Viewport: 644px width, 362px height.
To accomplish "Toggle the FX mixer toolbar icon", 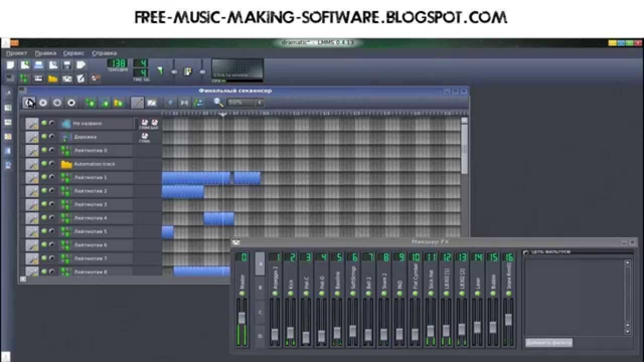I will (x=67, y=78).
